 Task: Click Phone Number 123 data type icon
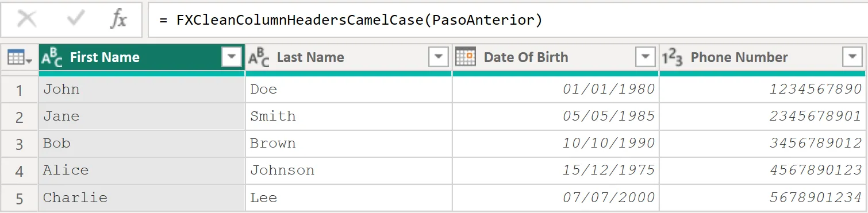tap(672, 57)
